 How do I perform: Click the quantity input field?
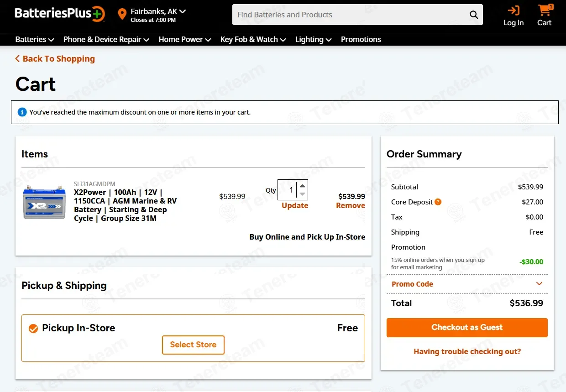[288, 190]
